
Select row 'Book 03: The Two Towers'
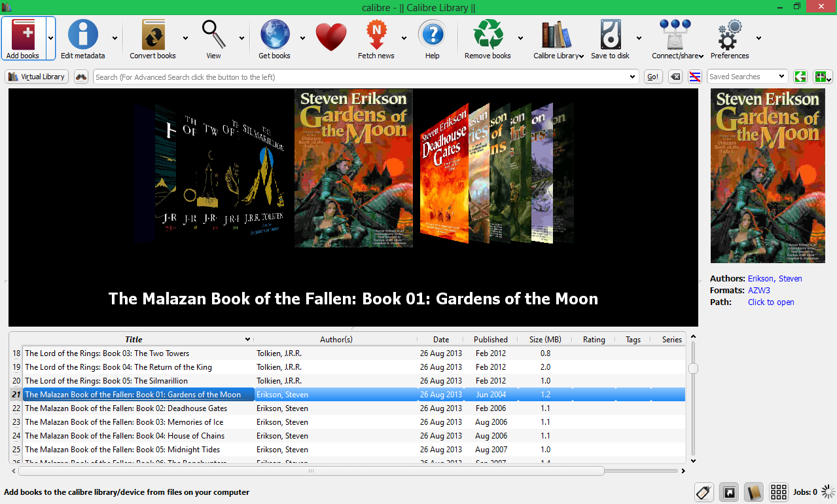pyautogui.click(x=353, y=353)
